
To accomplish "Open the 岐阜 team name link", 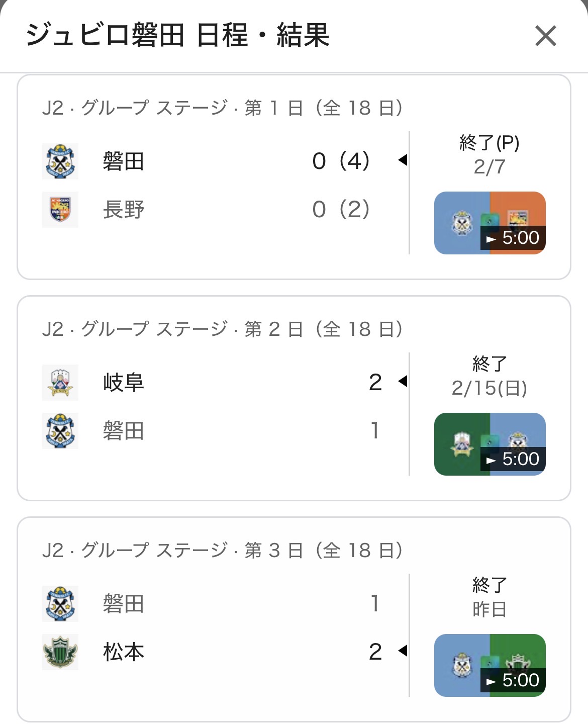I will (124, 383).
